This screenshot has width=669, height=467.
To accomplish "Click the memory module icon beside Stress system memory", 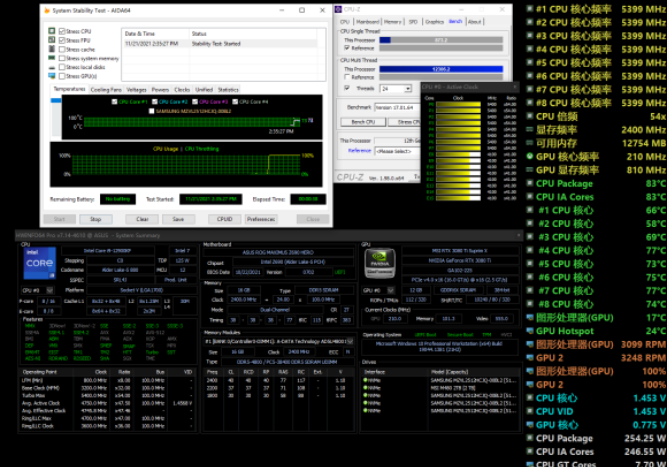I will (52, 58).
